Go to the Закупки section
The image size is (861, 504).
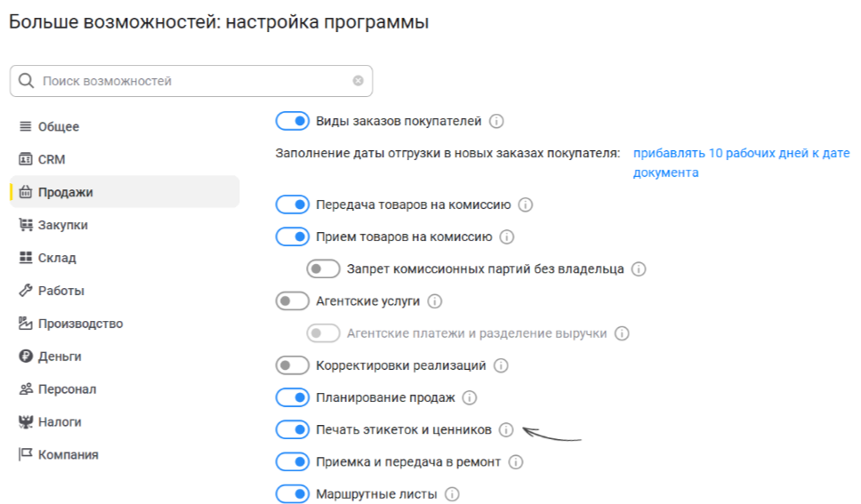click(125, 225)
